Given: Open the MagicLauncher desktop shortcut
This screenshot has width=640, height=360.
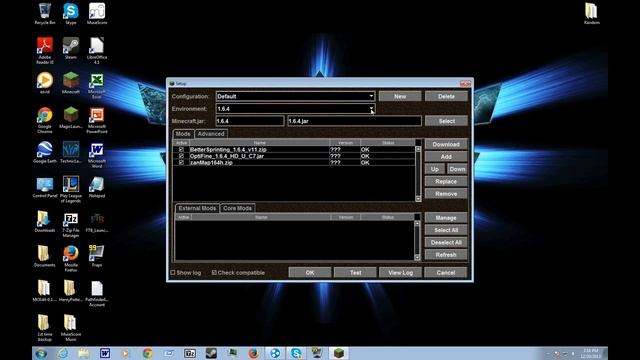Looking at the screenshot, I should coord(71,118).
